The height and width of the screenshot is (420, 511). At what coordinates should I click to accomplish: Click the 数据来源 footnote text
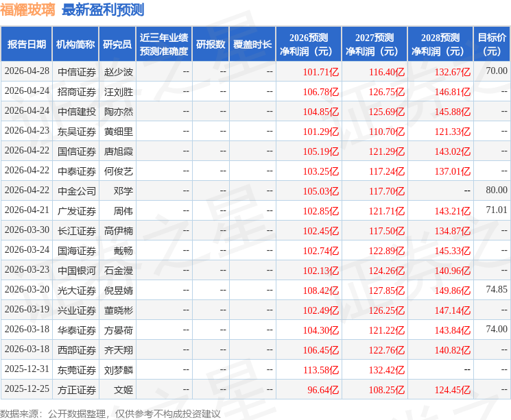coord(110,414)
